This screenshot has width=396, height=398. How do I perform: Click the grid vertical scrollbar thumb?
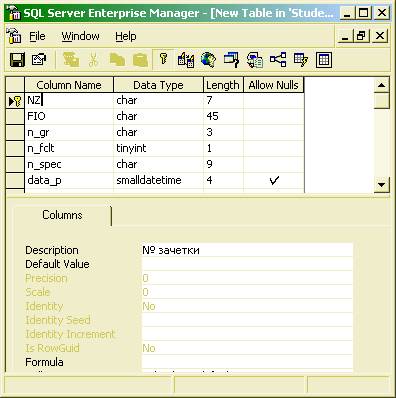pyautogui.click(x=381, y=101)
